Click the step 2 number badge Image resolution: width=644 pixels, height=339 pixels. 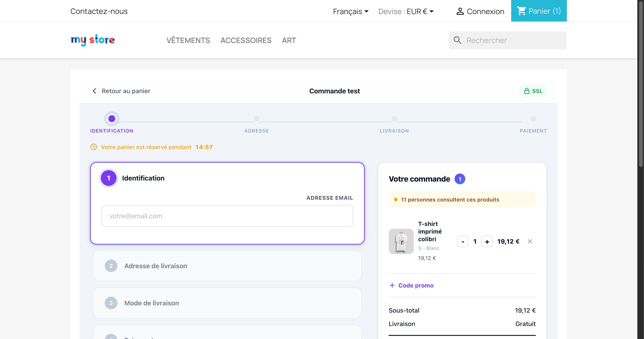[111, 266]
